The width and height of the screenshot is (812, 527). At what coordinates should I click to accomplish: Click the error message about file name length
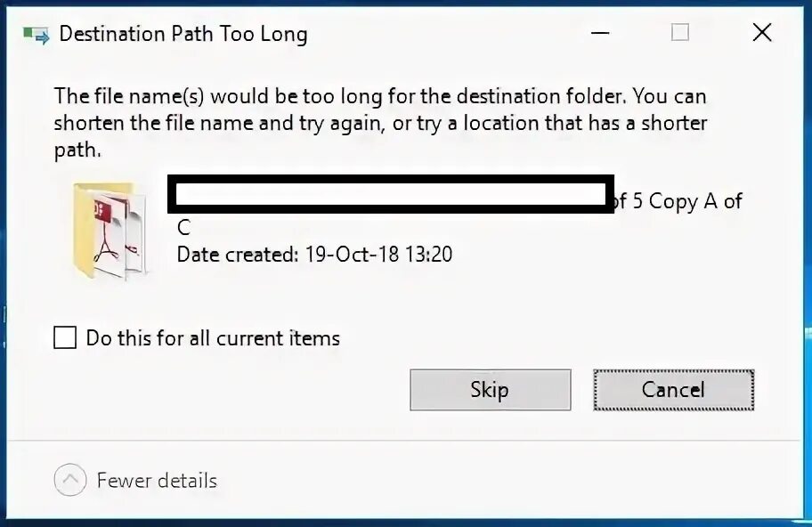381,123
